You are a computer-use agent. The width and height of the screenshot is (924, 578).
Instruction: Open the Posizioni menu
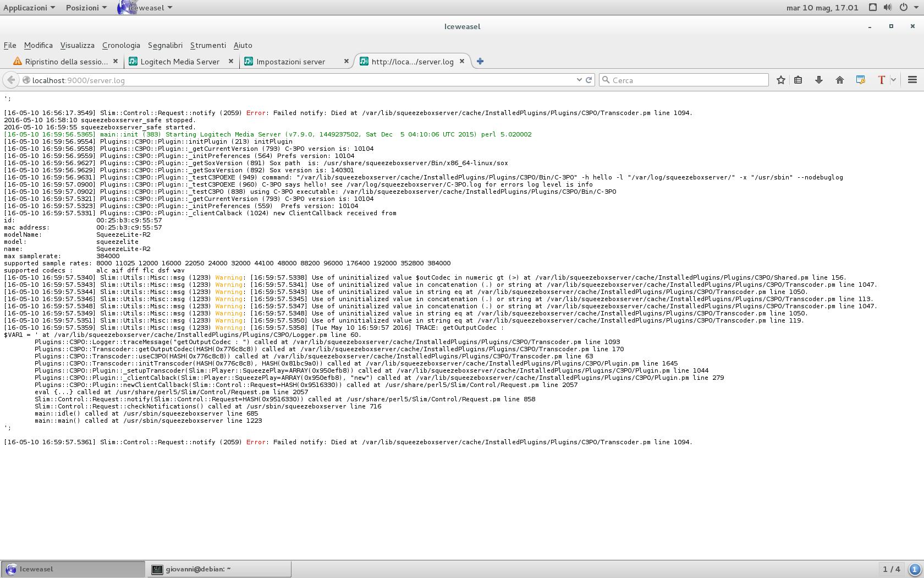(x=86, y=8)
